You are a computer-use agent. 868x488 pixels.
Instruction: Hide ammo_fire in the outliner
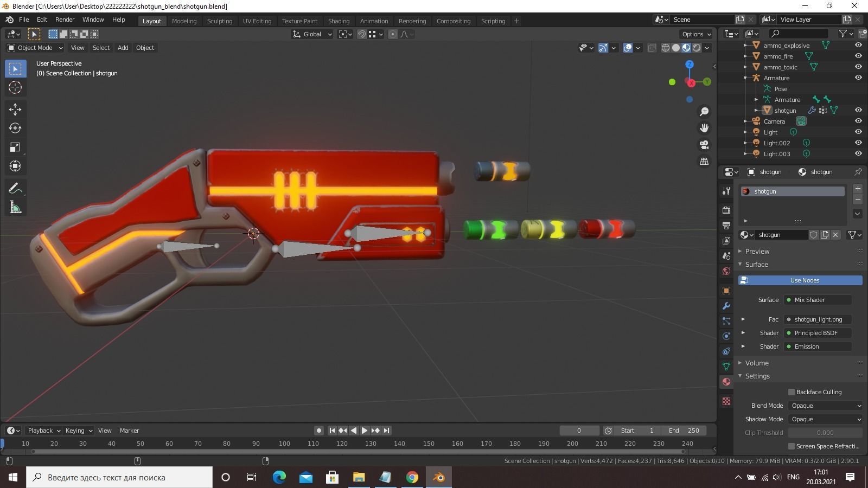tap(858, 56)
